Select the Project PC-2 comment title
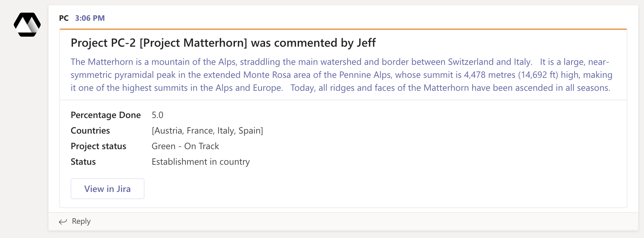 223,42
